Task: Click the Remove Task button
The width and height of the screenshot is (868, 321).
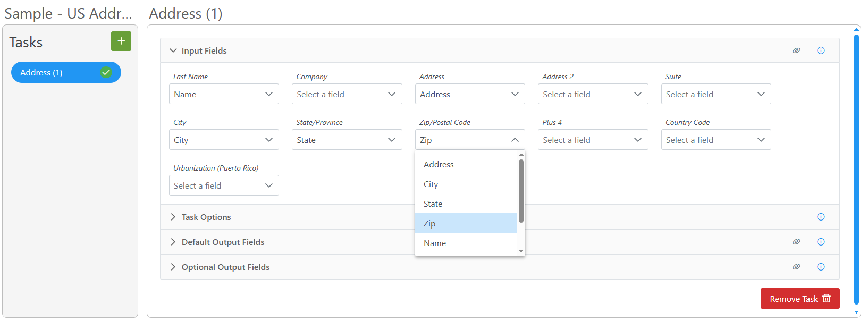Action: 800,298
